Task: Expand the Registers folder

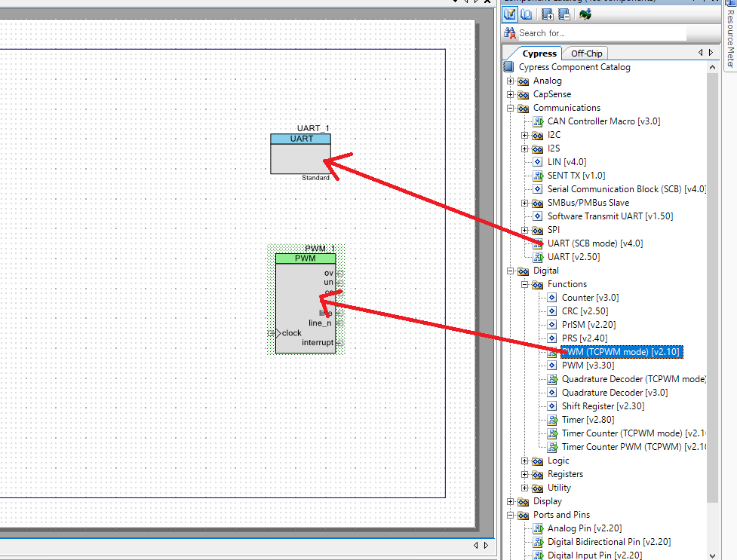Action: tap(524, 475)
